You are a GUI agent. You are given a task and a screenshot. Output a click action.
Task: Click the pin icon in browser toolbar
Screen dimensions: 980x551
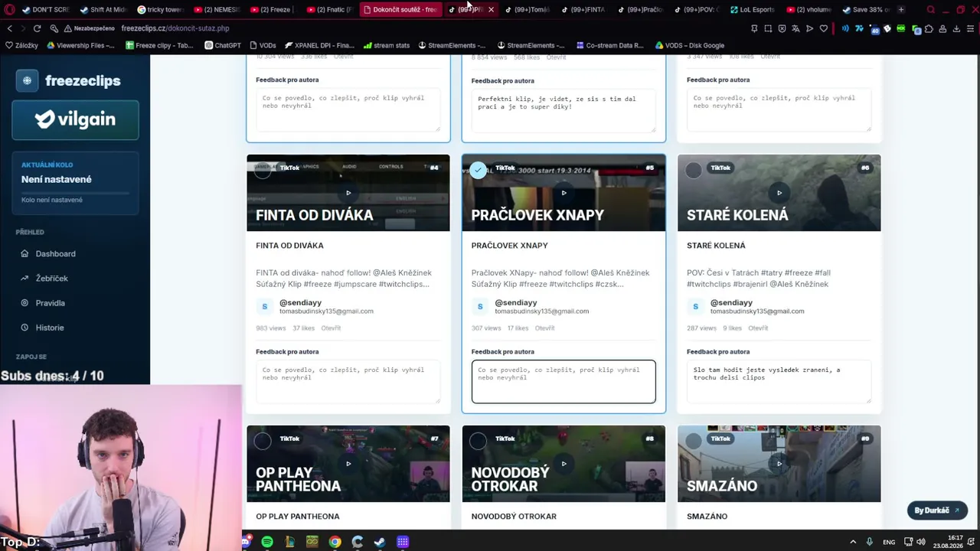click(x=754, y=28)
